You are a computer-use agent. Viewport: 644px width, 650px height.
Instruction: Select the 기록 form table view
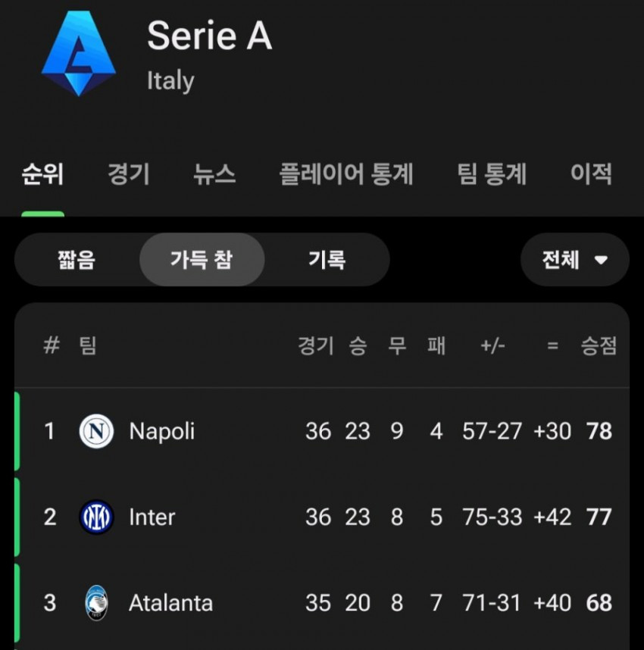[x=327, y=260]
